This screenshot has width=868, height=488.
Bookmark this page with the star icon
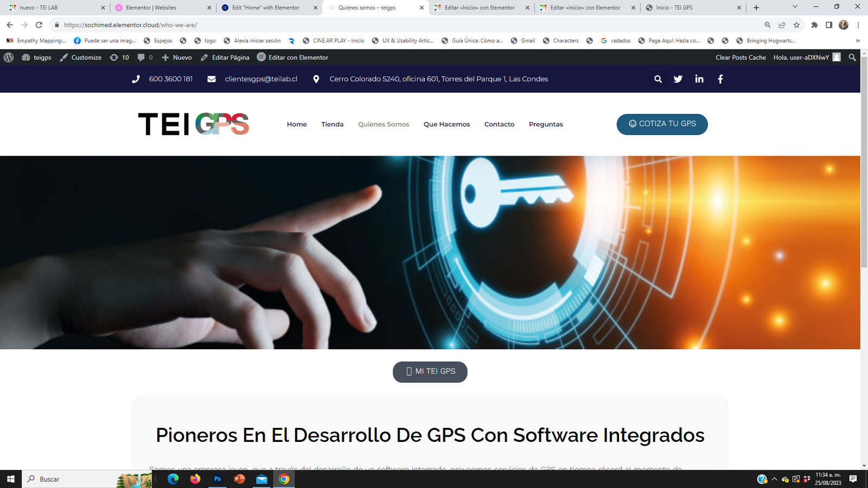pos(796,25)
